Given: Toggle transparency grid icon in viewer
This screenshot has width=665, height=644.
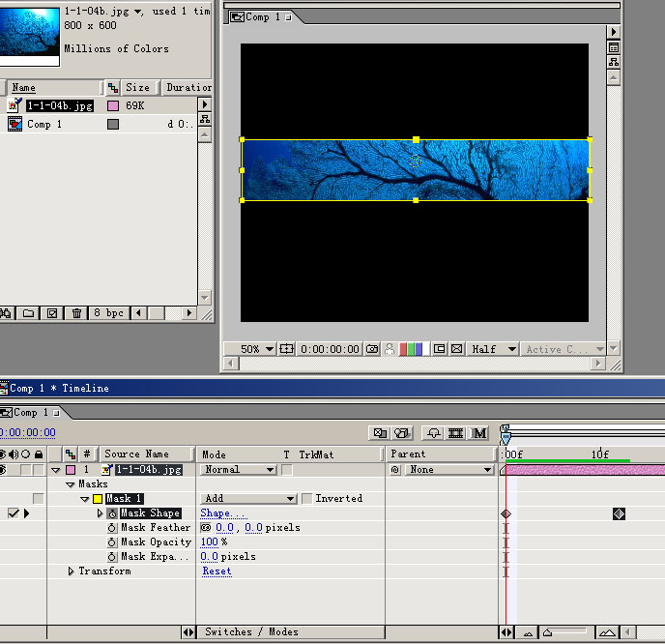Looking at the screenshot, I should click(457, 349).
